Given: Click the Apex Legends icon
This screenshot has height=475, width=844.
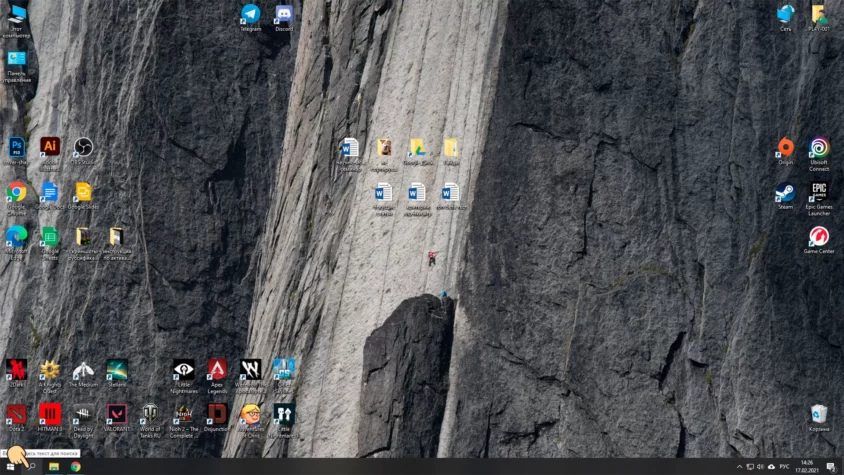Looking at the screenshot, I should (217, 370).
